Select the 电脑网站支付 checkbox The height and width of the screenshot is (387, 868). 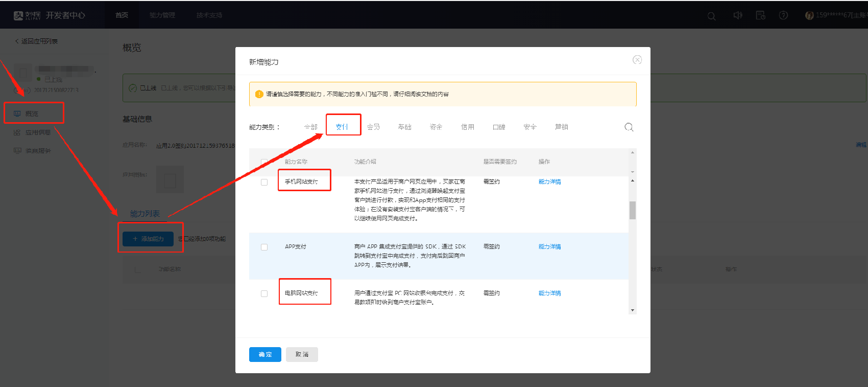click(264, 293)
